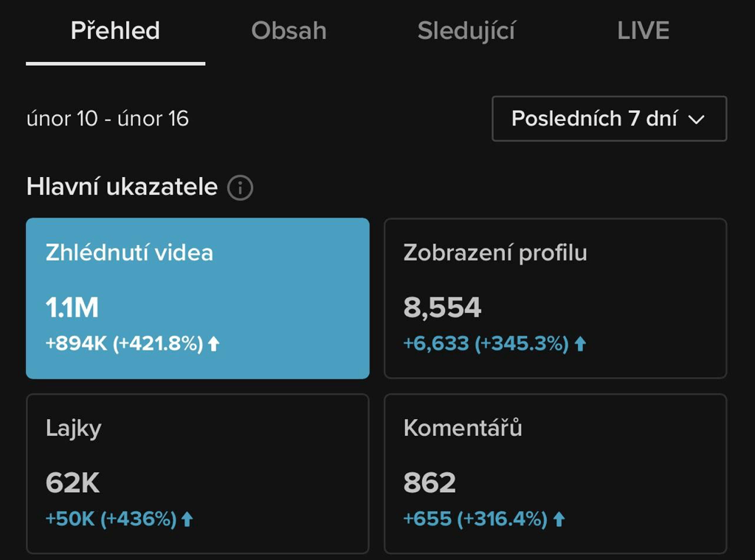Click the up arrow next to +436%
The height and width of the screenshot is (560, 755).
pos(187,519)
